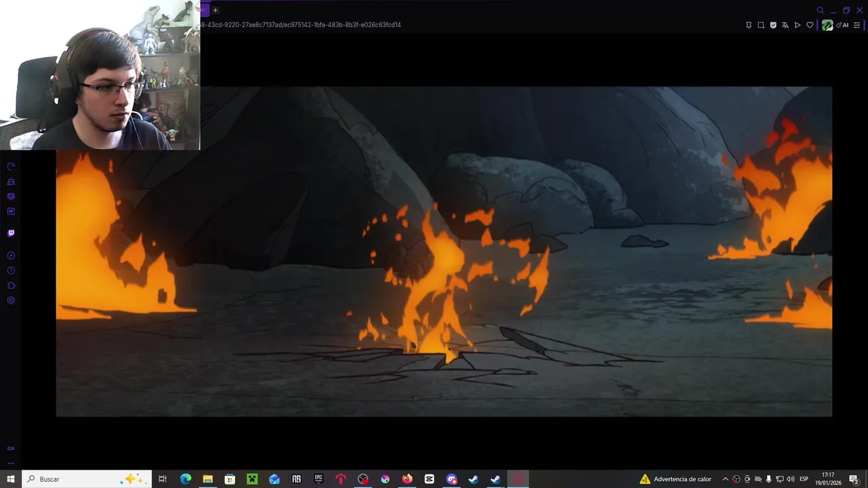The height and width of the screenshot is (488, 868).
Task: Open GX Control speedometer in sidebar
Action: coord(11,167)
